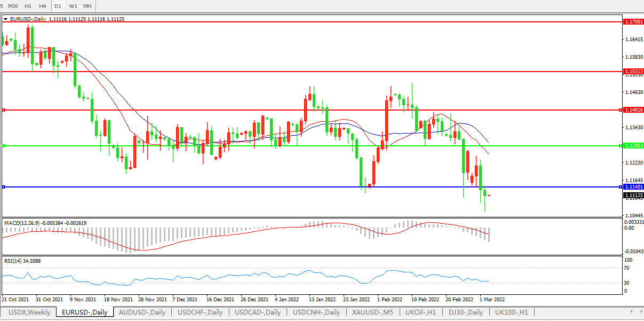Select the 1.17001 red price level tag
This screenshot has height=321, width=644.
[x=633, y=22]
